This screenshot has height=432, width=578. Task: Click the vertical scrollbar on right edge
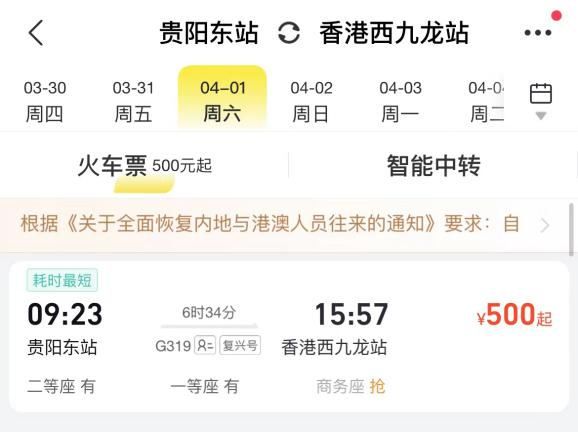(x=571, y=229)
